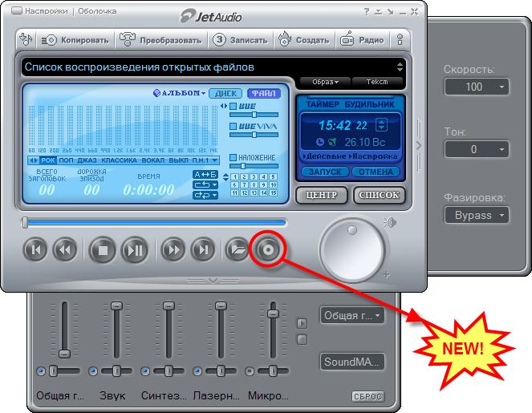This screenshot has width=532, height=413.
Task: Collapse panel with the bottom chevron expander
Action: point(213,281)
